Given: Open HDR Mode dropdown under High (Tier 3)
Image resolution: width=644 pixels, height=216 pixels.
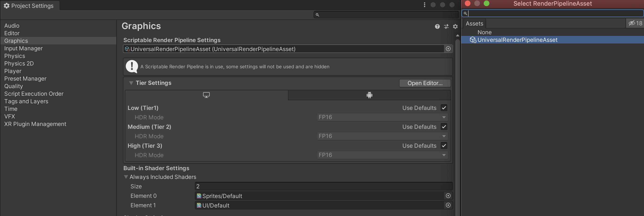Looking at the screenshot, I should (x=383, y=155).
